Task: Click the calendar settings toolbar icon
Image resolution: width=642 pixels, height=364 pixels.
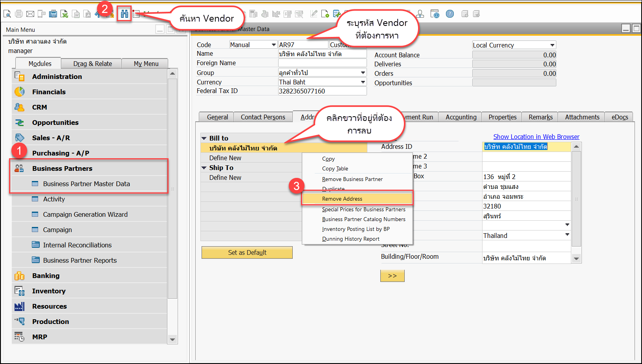Action: pos(465,14)
